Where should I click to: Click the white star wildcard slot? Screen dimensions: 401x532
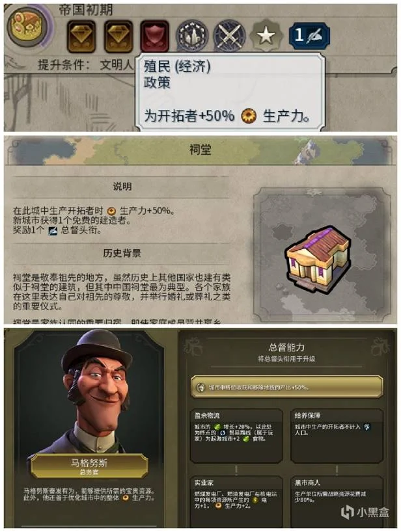point(266,36)
